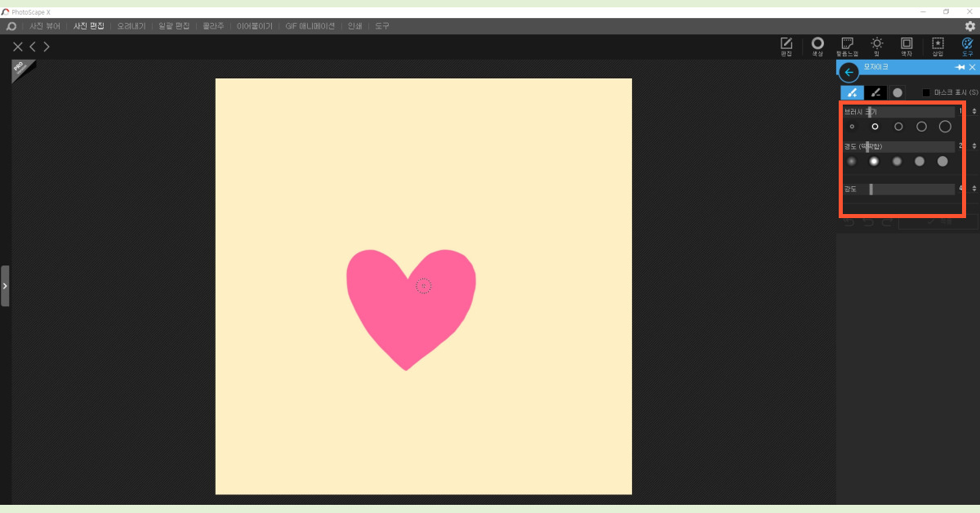Click the 강도 strength slider
This screenshot has height=513, width=980.
coord(898,190)
